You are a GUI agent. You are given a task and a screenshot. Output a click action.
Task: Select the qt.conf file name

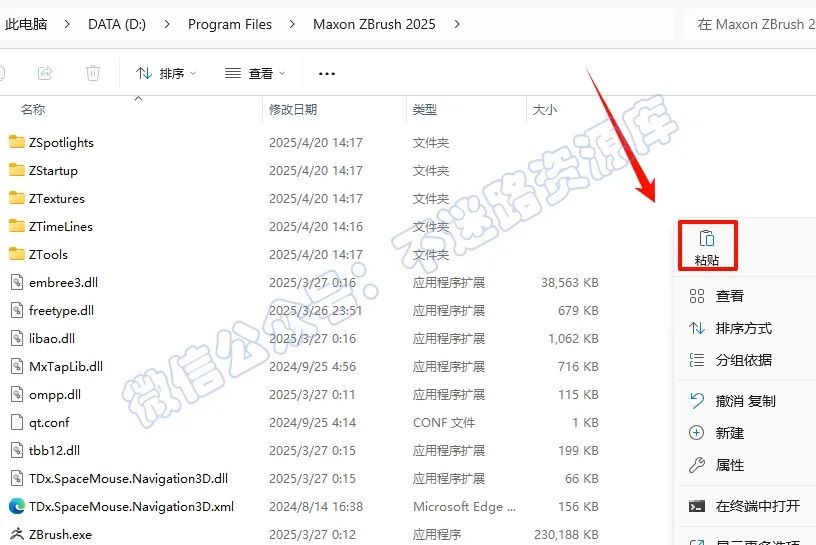point(49,423)
